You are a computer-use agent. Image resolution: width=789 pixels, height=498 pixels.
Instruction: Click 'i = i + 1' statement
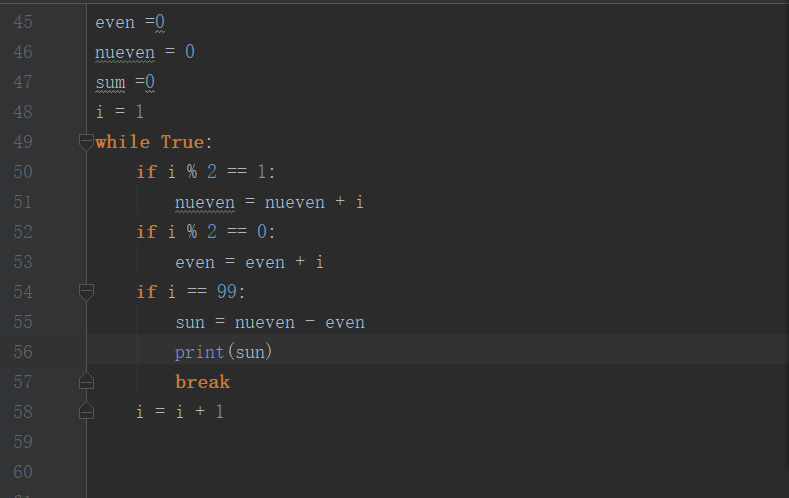[x=180, y=411]
